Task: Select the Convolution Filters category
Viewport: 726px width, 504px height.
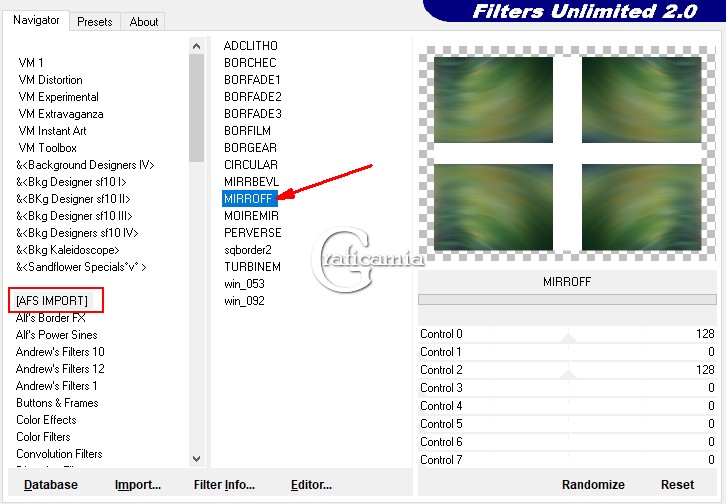Action: [x=59, y=454]
